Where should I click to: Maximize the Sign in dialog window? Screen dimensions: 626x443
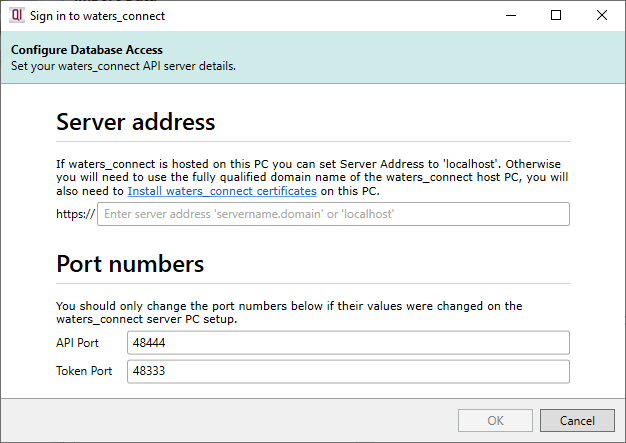pos(556,15)
